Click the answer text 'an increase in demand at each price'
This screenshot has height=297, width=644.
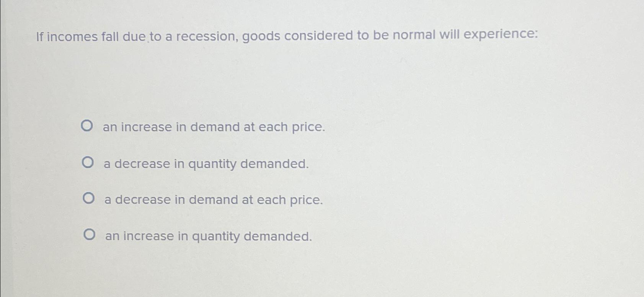click(214, 127)
